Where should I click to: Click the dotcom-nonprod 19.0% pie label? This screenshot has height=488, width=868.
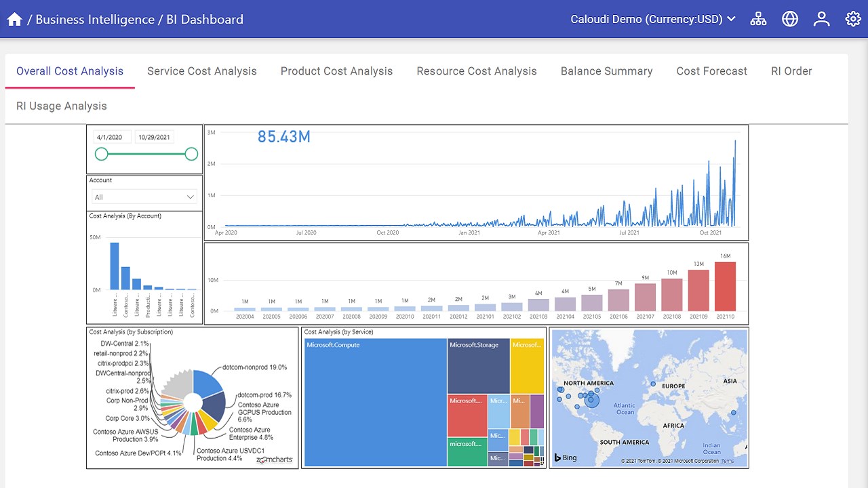tap(254, 367)
